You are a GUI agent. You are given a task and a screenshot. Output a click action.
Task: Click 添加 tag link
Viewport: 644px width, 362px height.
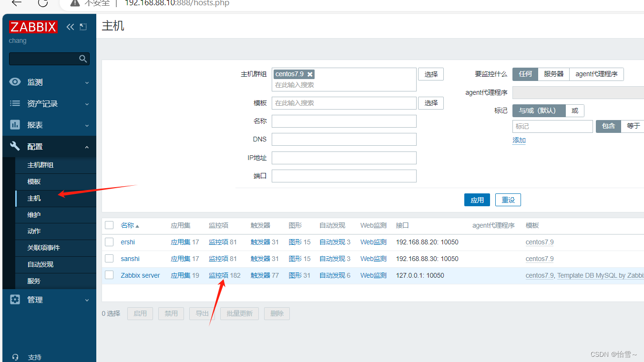pyautogui.click(x=519, y=141)
